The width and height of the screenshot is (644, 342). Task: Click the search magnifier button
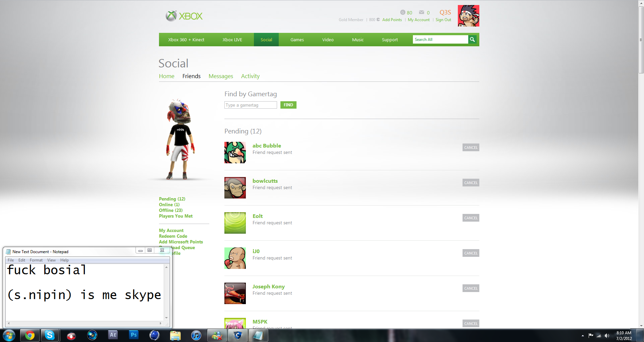point(472,40)
